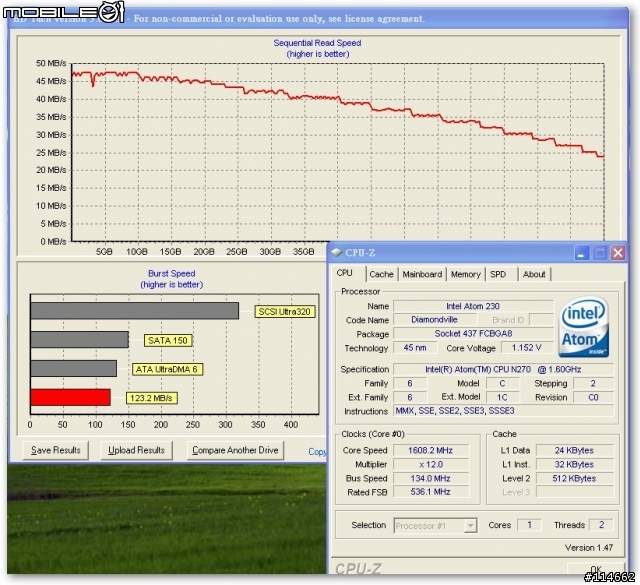Click the Code Name value Diamondville

[x=434, y=320]
